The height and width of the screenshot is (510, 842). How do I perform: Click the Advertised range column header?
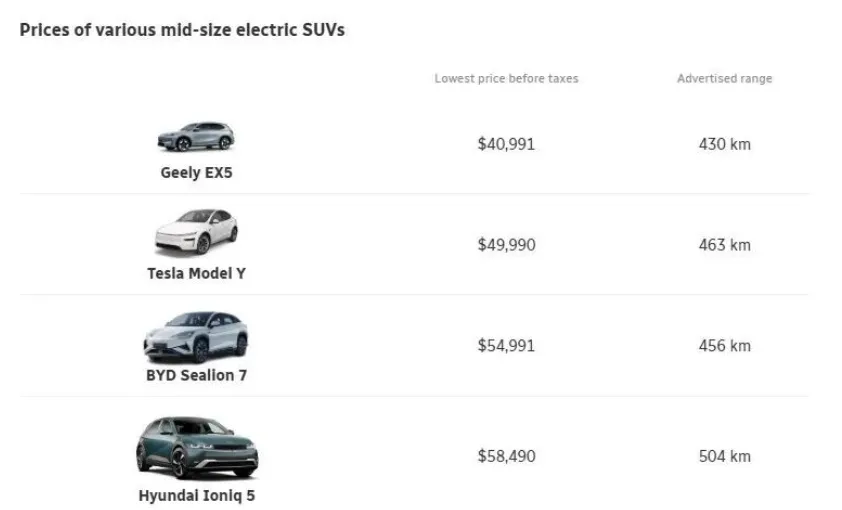pyautogui.click(x=724, y=78)
